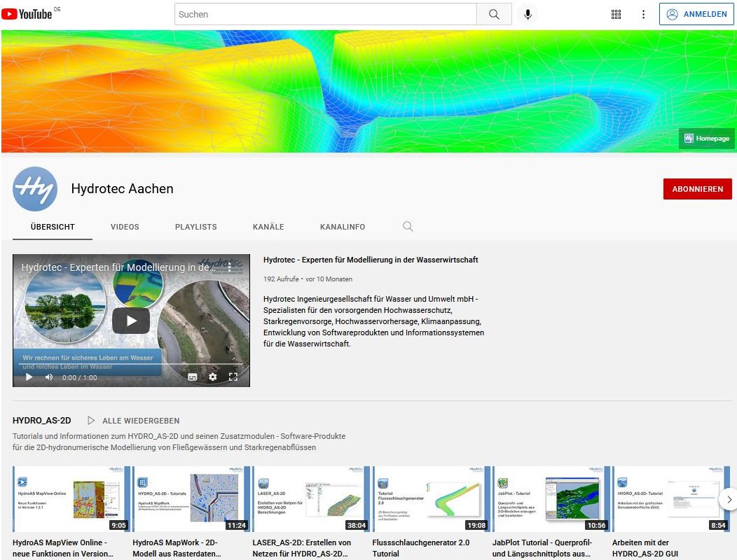The width and height of the screenshot is (737, 560).
Task: Toggle fullscreen on the featured video
Action: 233,377
